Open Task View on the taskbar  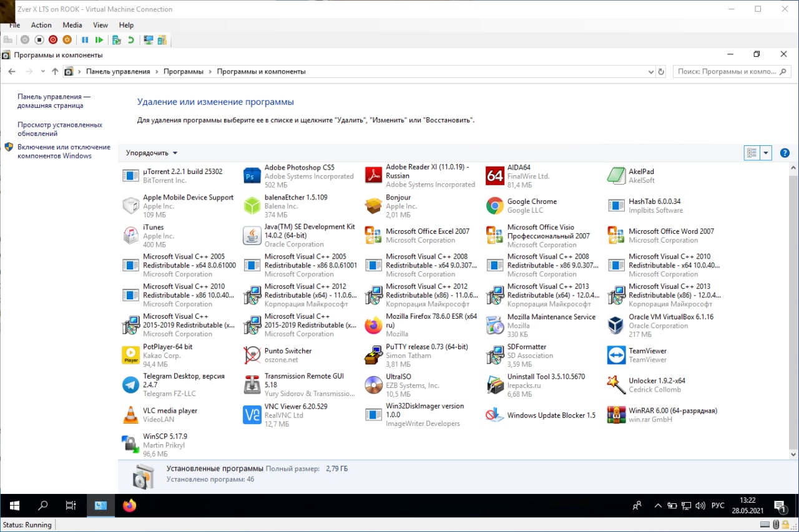pos(71,506)
